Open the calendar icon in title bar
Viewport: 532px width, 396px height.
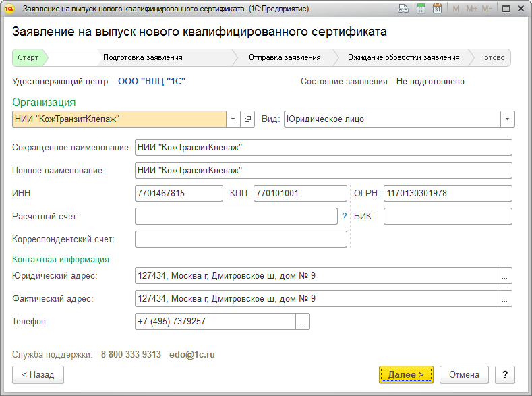pos(438,9)
